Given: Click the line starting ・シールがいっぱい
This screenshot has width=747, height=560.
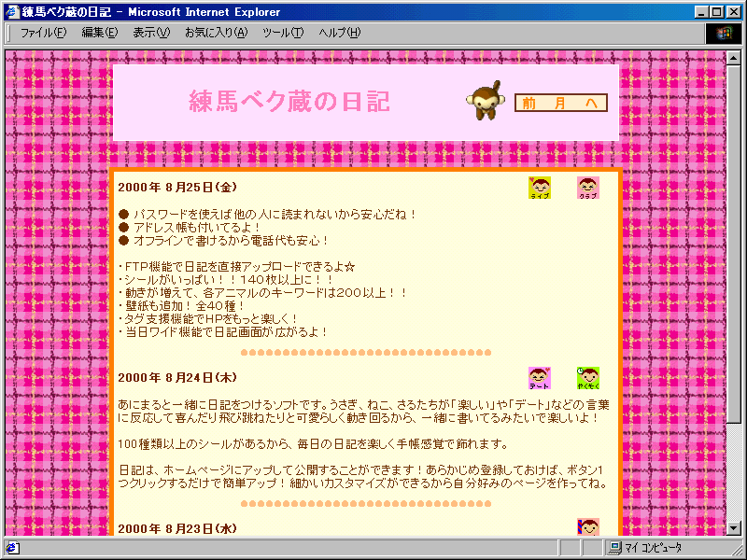Looking at the screenshot, I should (226, 279).
